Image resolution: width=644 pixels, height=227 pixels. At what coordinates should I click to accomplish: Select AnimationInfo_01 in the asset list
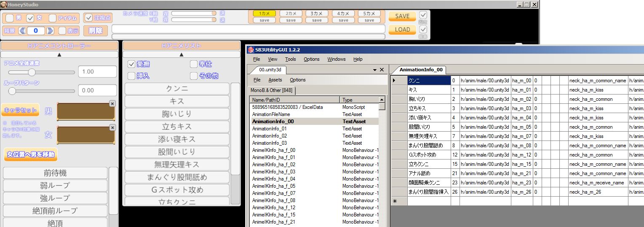click(x=270, y=129)
